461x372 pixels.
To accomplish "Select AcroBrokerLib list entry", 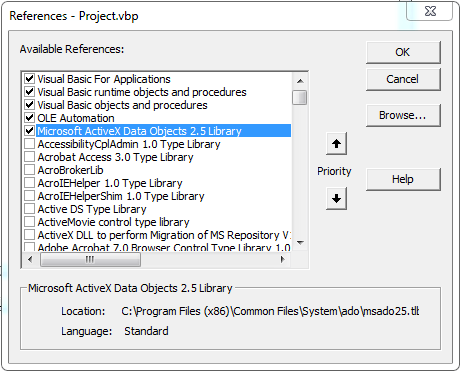I will [x=70, y=170].
